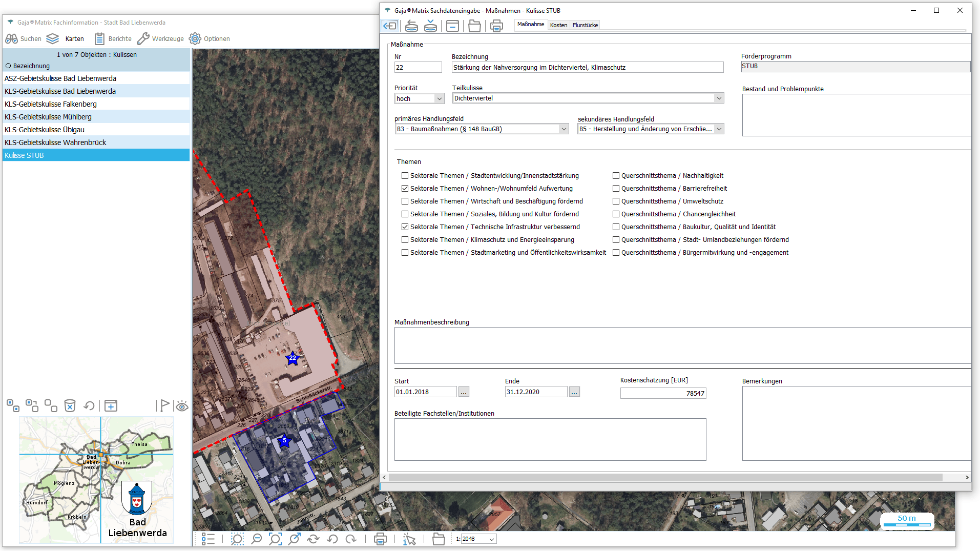Screen dimensions: 980x551
Task: Enable Querschnittsthema Nachhaltigkeit checkbox
Action: pos(616,176)
